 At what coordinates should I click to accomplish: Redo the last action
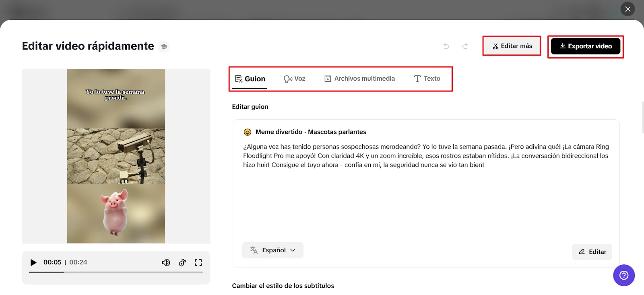click(465, 46)
